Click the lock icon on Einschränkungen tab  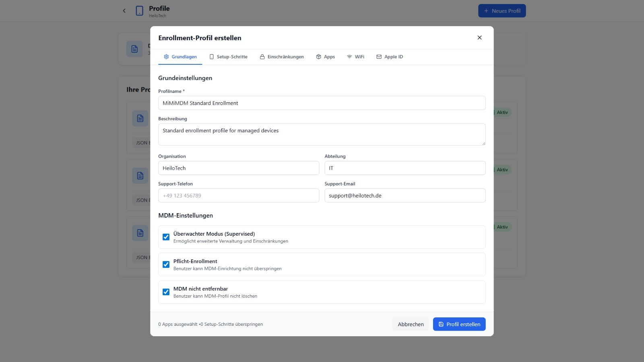click(262, 57)
